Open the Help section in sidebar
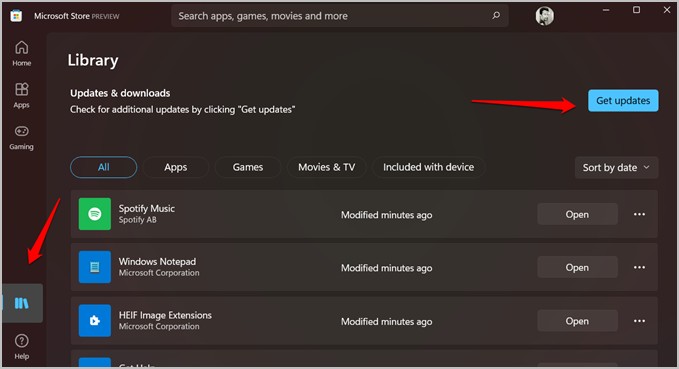Viewport: 679px width, 369px height. [21, 346]
